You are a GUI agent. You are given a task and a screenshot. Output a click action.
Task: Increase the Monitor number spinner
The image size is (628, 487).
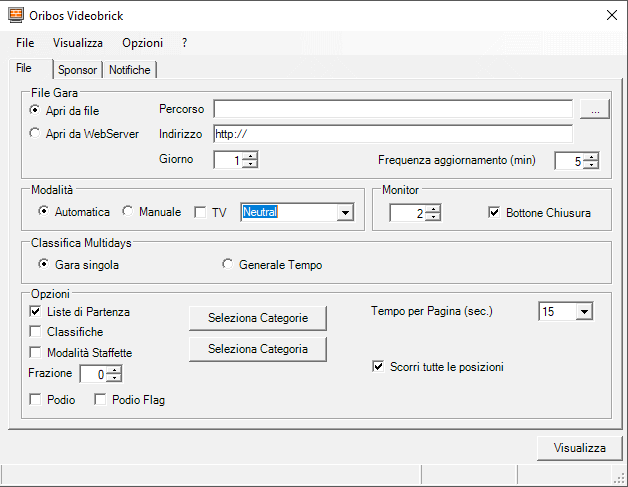433,208
